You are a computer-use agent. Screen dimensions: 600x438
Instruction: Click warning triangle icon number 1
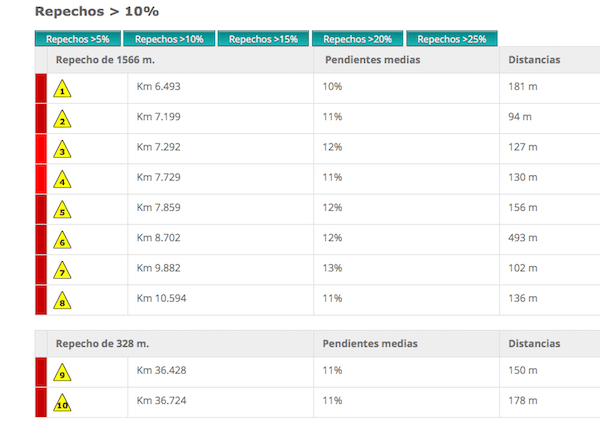(62, 89)
